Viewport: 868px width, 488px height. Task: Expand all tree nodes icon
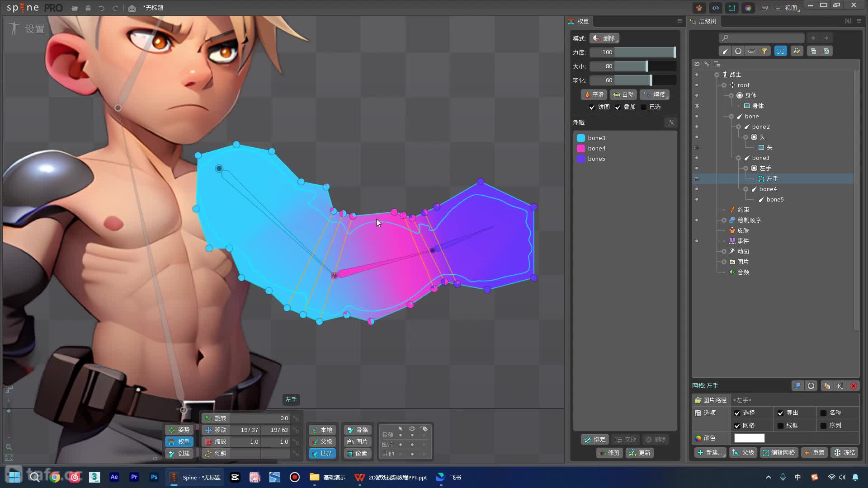[x=826, y=51]
